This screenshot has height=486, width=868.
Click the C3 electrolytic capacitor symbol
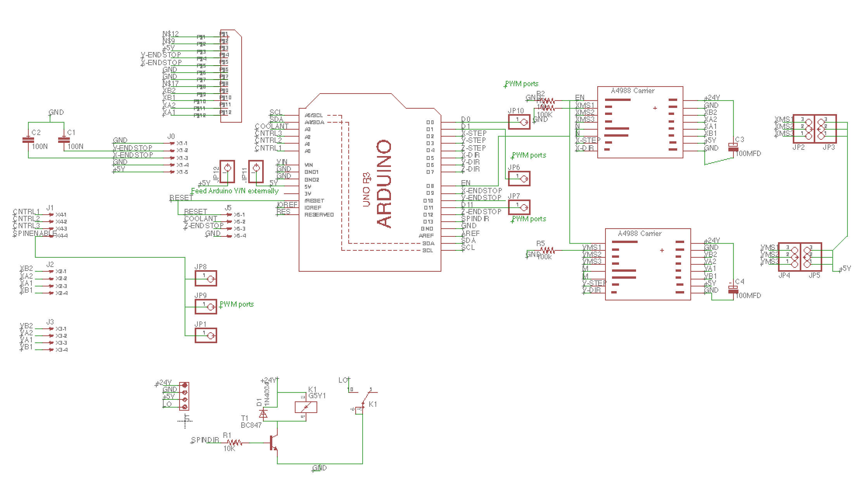click(x=733, y=147)
